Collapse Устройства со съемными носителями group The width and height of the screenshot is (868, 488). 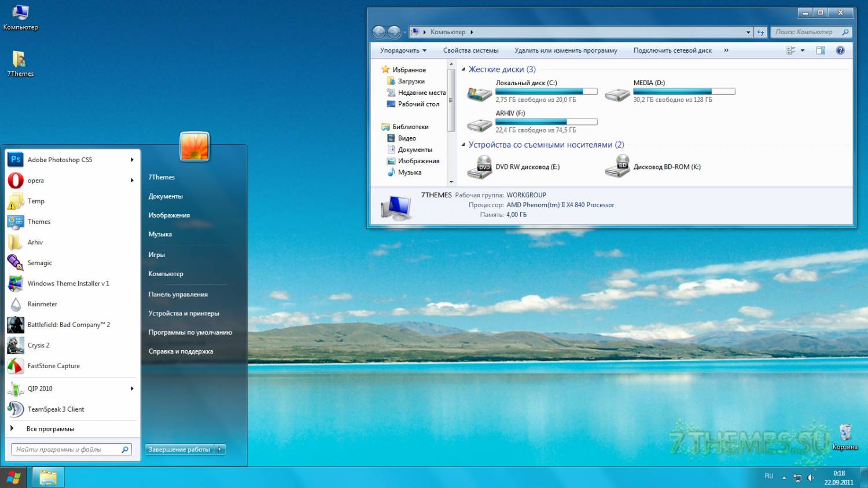click(x=464, y=145)
